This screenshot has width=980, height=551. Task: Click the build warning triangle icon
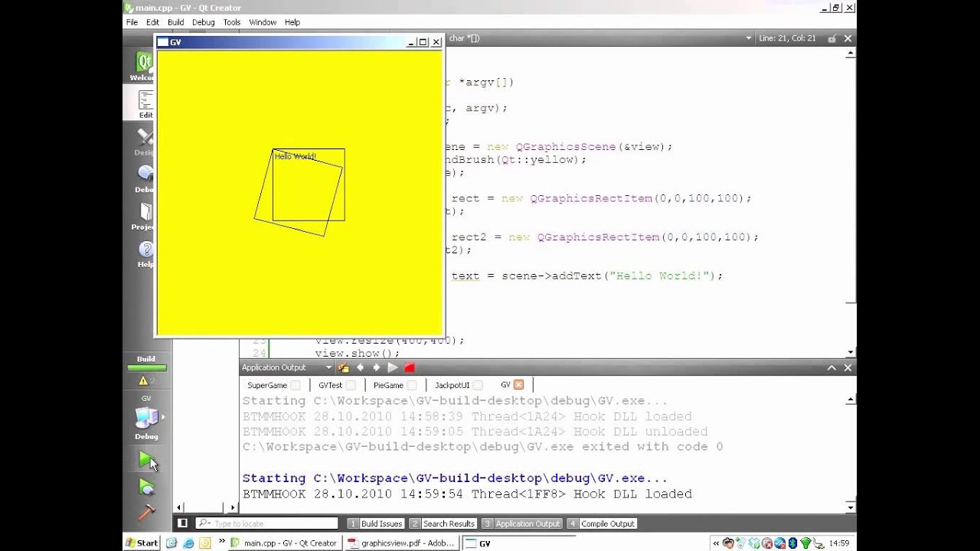pos(142,380)
